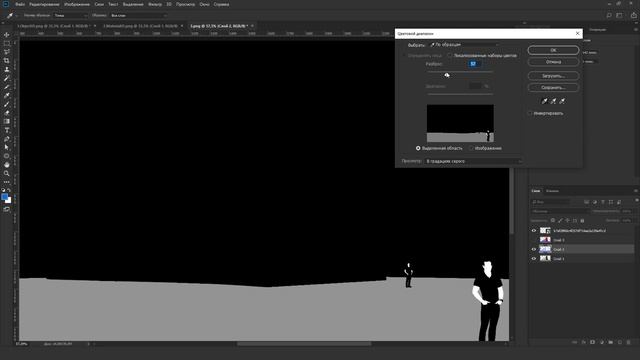Select the Lasso tool
The width and height of the screenshot is (640, 360).
(7, 52)
